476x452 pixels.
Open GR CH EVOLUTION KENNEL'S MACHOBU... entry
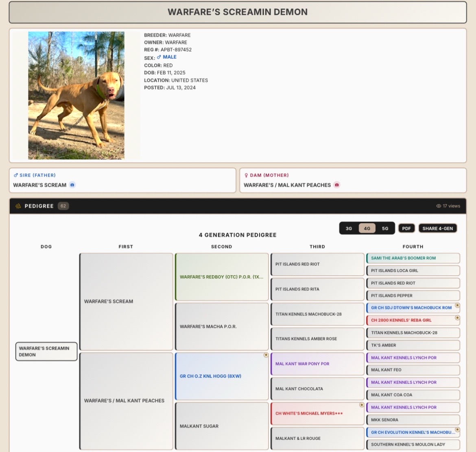(413, 432)
